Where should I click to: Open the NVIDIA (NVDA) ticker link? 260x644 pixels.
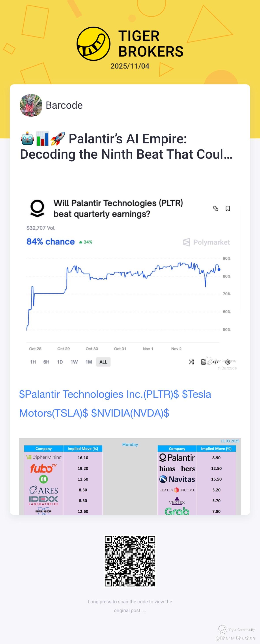point(130,413)
